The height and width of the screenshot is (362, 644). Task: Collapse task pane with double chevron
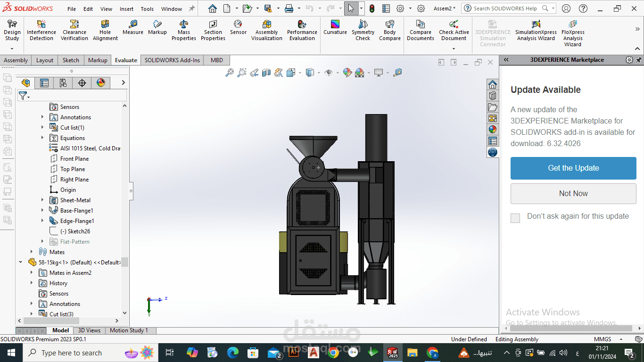[506, 60]
